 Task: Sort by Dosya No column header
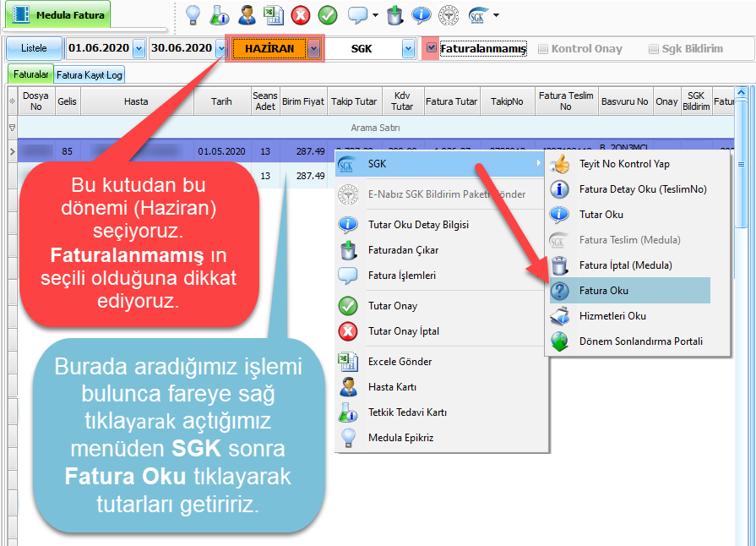tap(36, 101)
